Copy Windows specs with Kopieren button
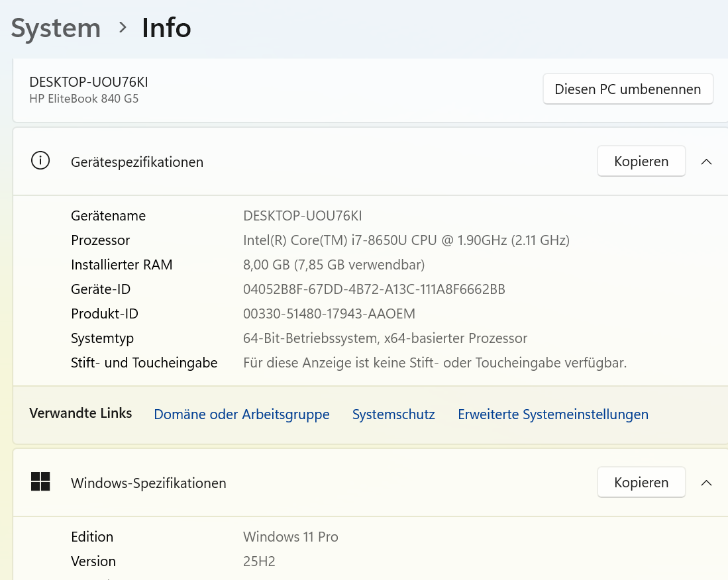This screenshot has height=580, width=728. click(641, 482)
